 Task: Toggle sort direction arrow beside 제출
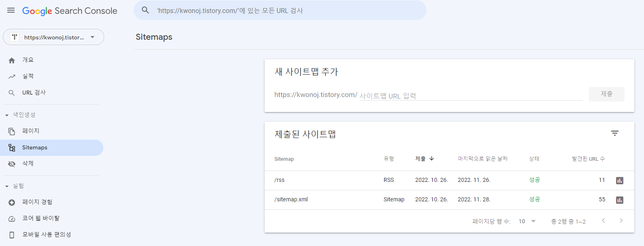pos(432,159)
